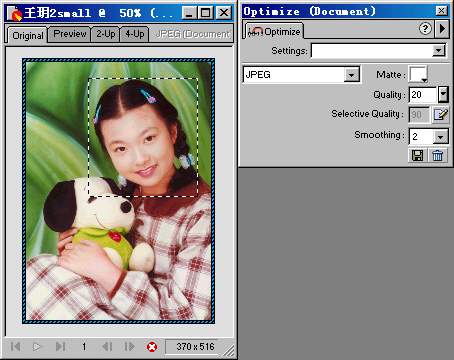
Task: Step to the next frame
Action: click(x=129, y=347)
